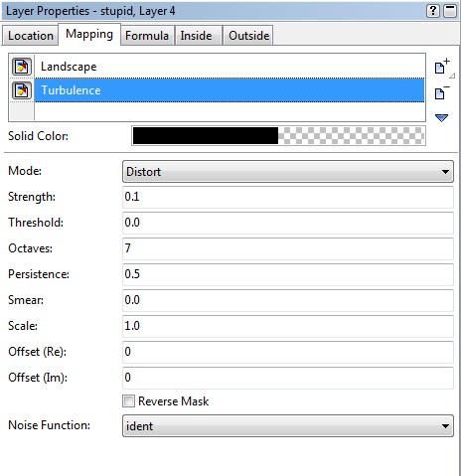The height and width of the screenshot is (476, 461).
Task: Enable the Reverse Mask checkbox
Action: 128,401
